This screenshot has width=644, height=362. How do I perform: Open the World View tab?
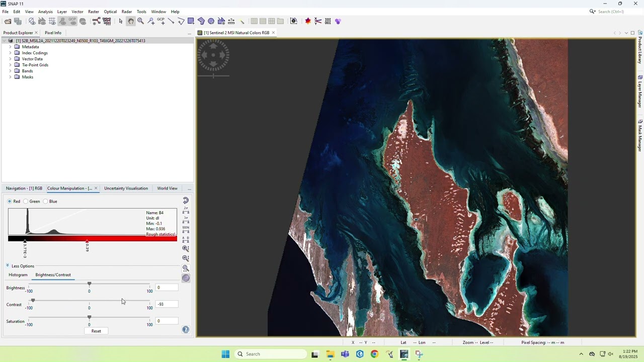click(x=167, y=189)
